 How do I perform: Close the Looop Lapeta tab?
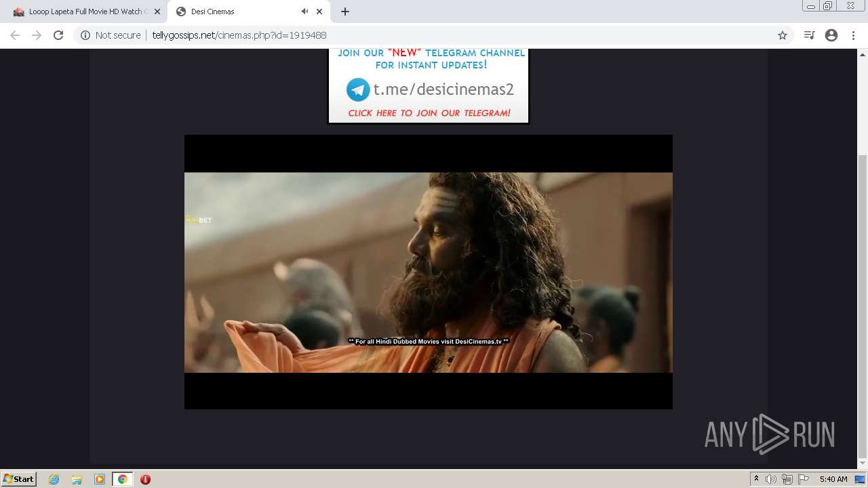(157, 12)
